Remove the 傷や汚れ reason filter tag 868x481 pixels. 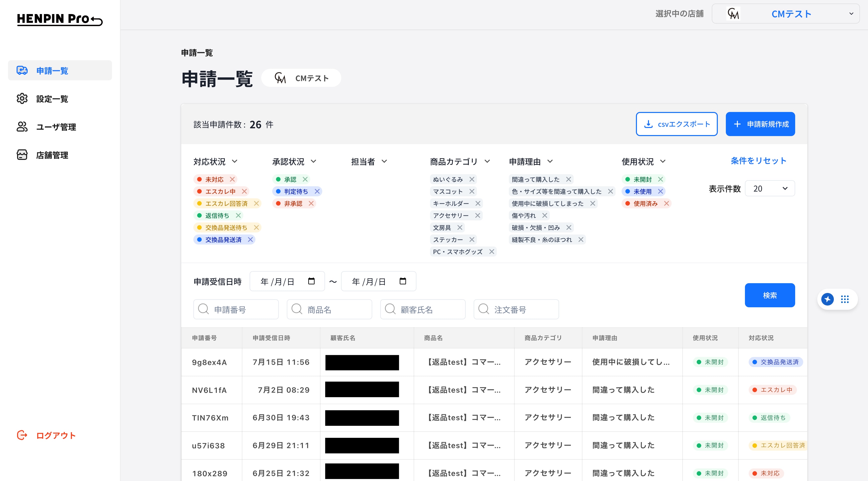tap(545, 216)
